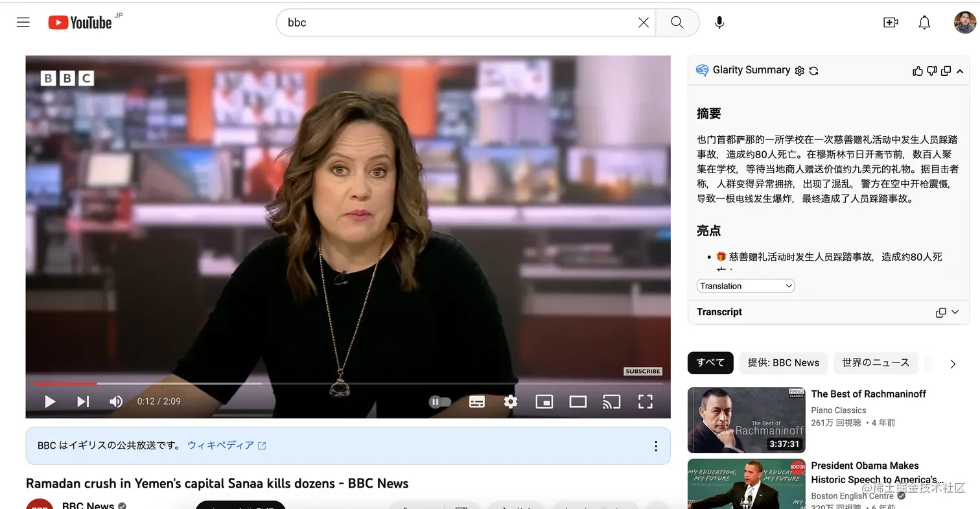Screen dimensions: 980x509
Task: Select the すべて filter chip
Action: tap(710, 363)
